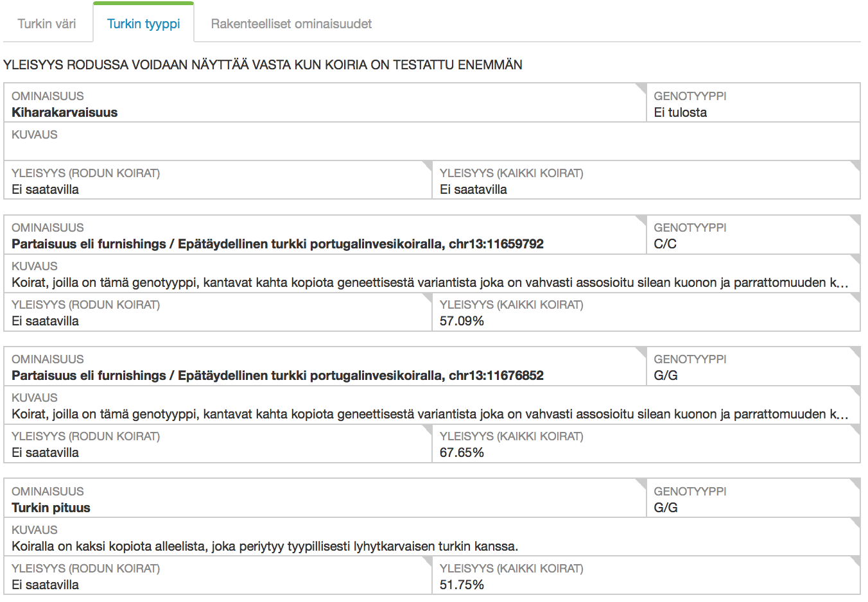This screenshot has height=602, width=868.
Task: Click the Partaisuus chr13:11659792 trait title
Action: (x=277, y=244)
